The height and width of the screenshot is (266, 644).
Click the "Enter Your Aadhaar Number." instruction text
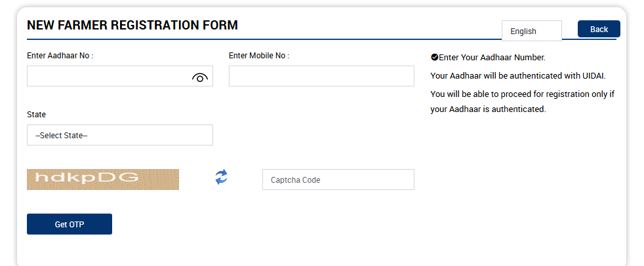click(x=492, y=58)
